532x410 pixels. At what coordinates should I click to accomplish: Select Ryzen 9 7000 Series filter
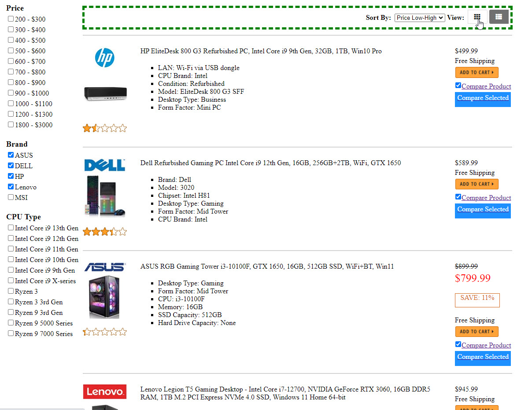tap(11, 333)
